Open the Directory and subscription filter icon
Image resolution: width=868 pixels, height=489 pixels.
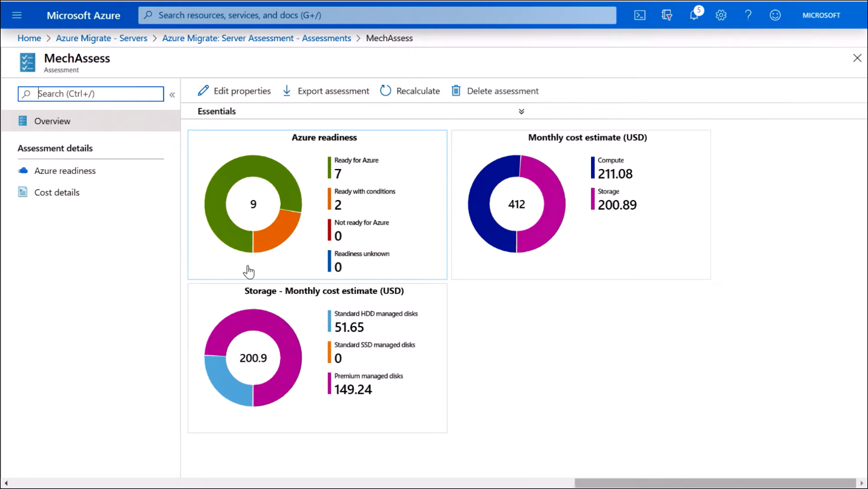(x=667, y=15)
